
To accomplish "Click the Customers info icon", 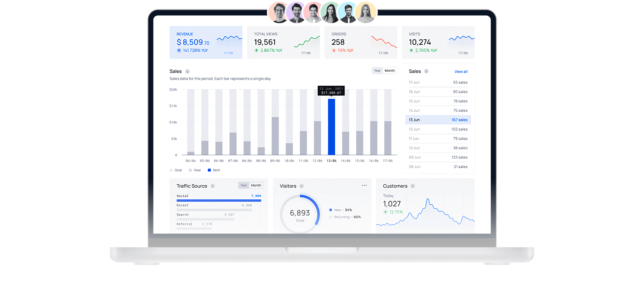I will (x=413, y=186).
